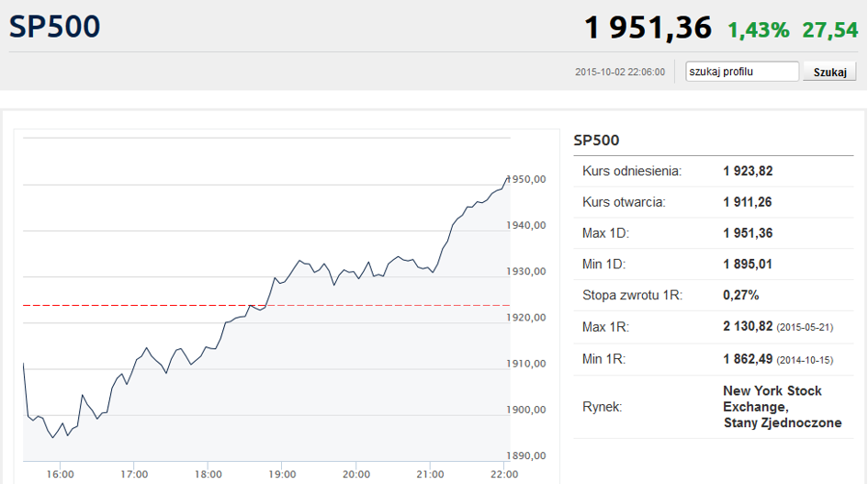This screenshot has width=868, height=484.
Task: Select the current price 1 951,36
Action: pyautogui.click(x=648, y=28)
